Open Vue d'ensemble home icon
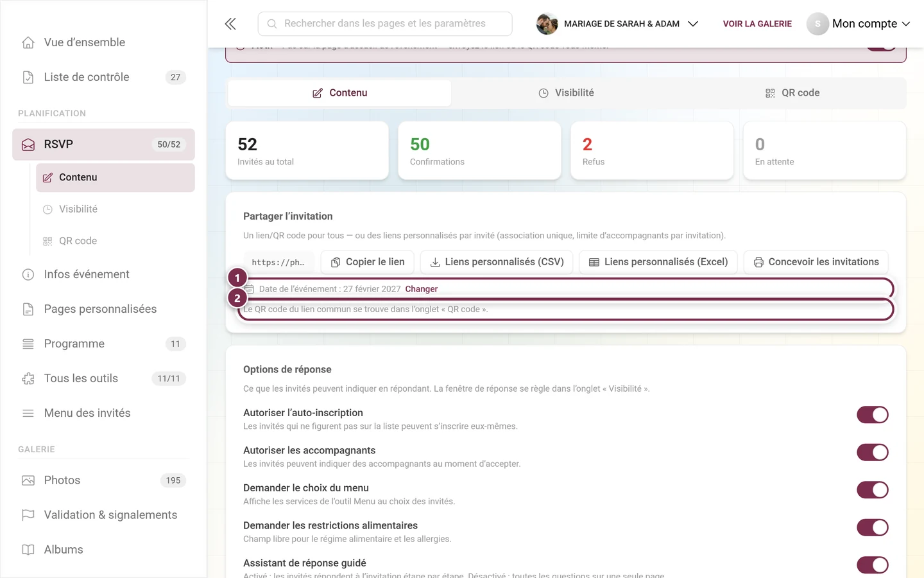Screen dimensions: 924x578 coord(28,42)
